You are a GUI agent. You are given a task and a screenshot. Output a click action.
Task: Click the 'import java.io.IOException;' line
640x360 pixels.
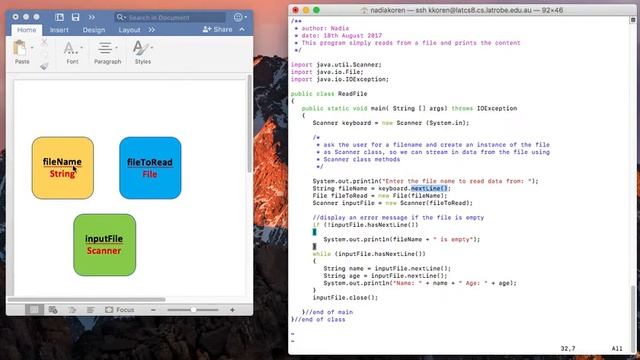pos(340,79)
